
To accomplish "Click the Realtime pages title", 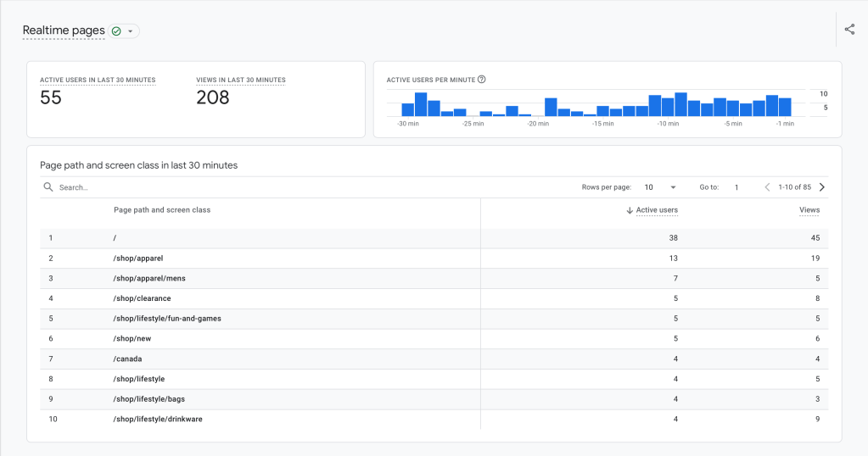I will pos(64,31).
